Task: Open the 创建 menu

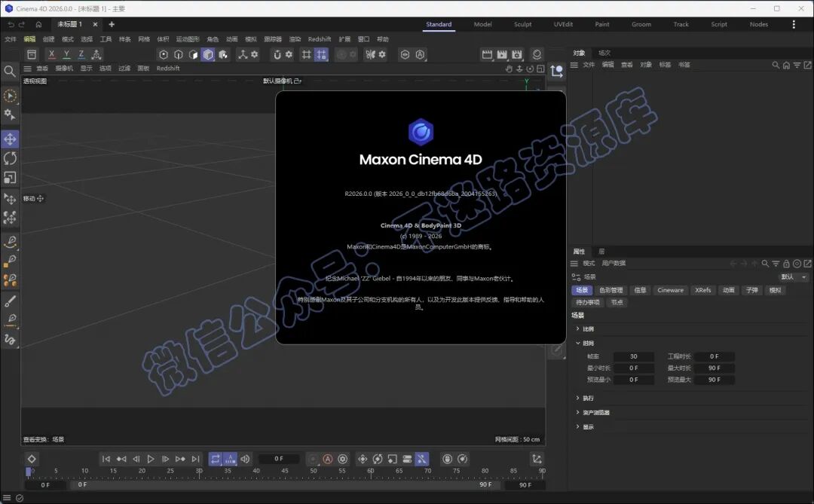Action: tap(48, 39)
